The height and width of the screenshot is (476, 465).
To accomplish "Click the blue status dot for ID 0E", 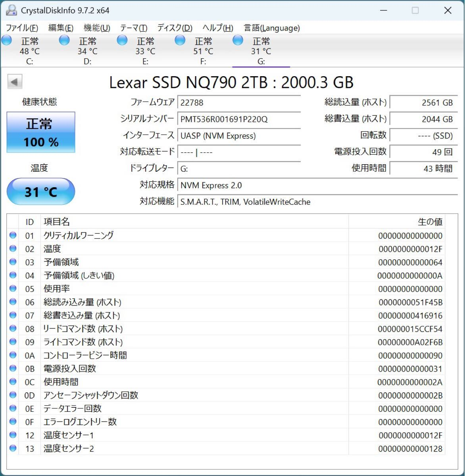I will pyautogui.click(x=13, y=408).
